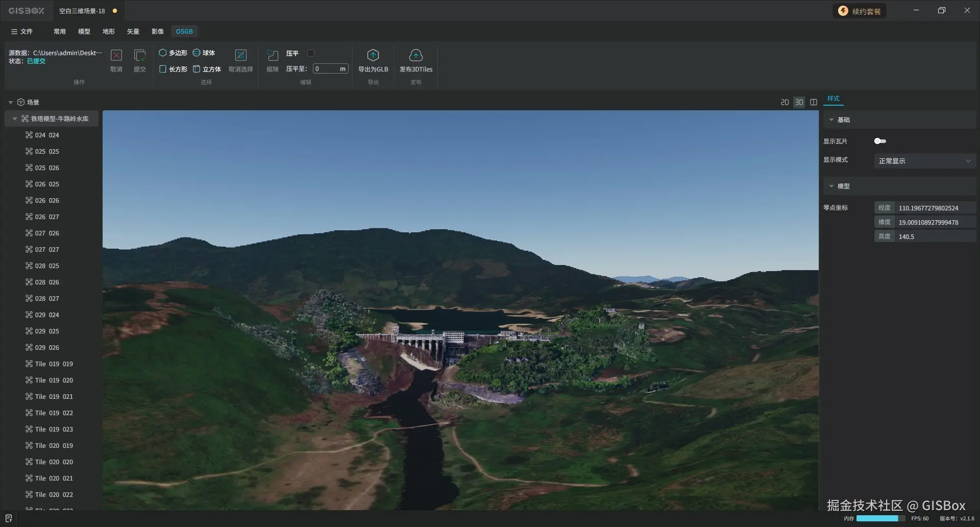Select the rectangle (长方形) selection tool
This screenshot has width=980, height=527.
coord(173,69)
